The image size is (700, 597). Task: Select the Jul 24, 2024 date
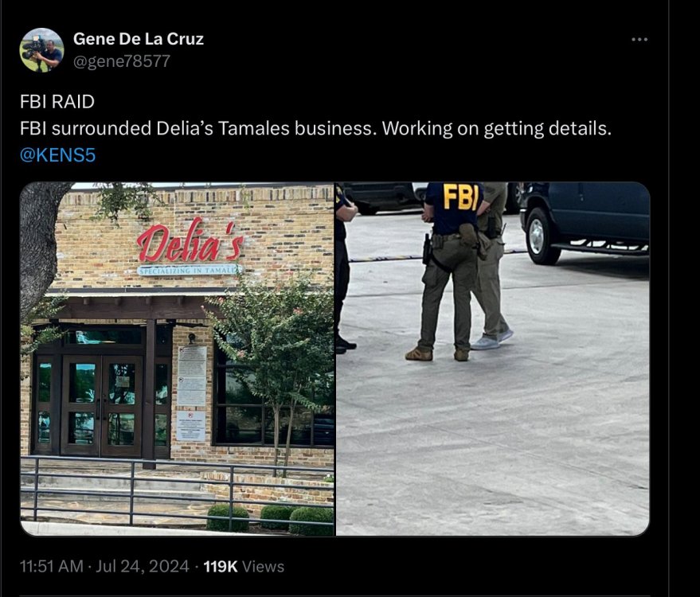143,566
